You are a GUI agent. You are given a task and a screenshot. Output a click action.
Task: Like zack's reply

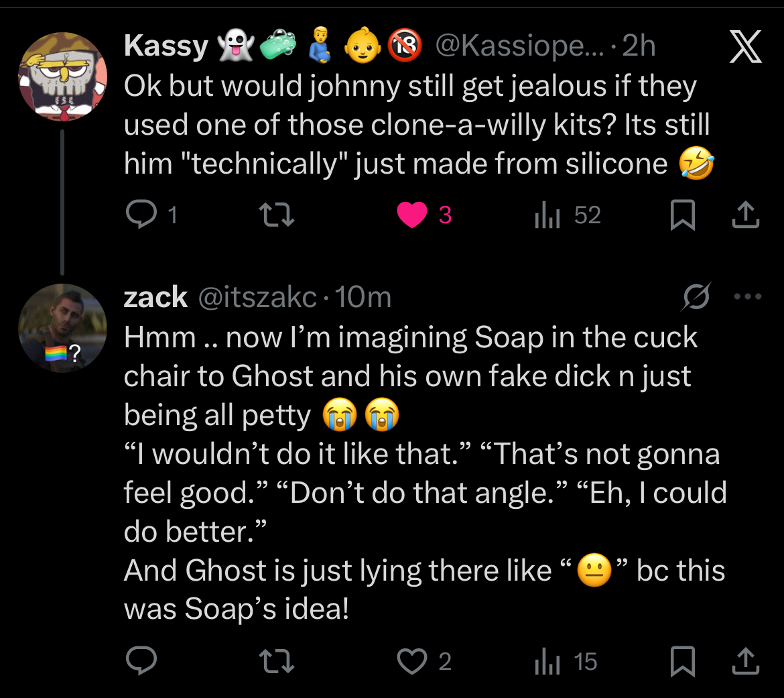(412, 662)
